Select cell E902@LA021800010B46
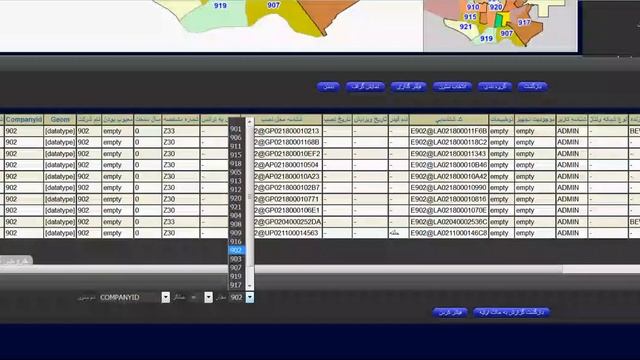Image resolution: width=640 pixels, height=360 pixels. point(449,165)
